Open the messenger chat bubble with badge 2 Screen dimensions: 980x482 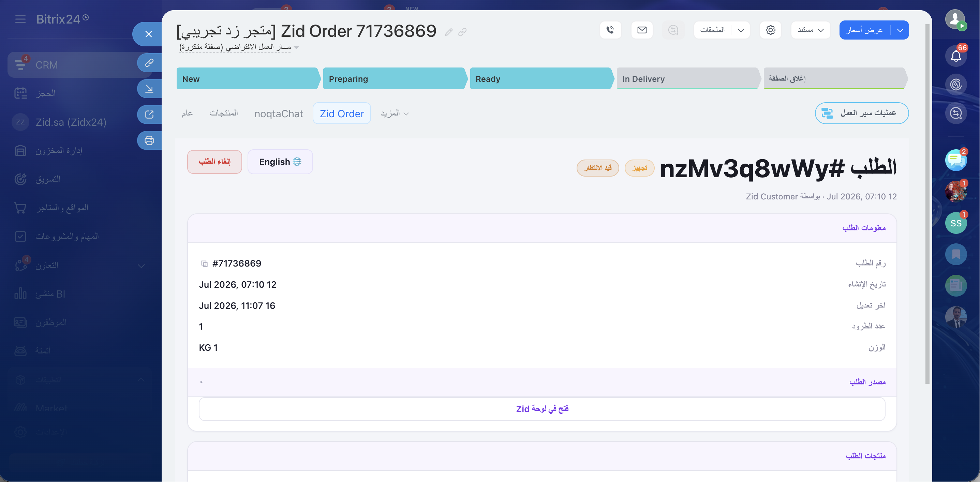956,160
